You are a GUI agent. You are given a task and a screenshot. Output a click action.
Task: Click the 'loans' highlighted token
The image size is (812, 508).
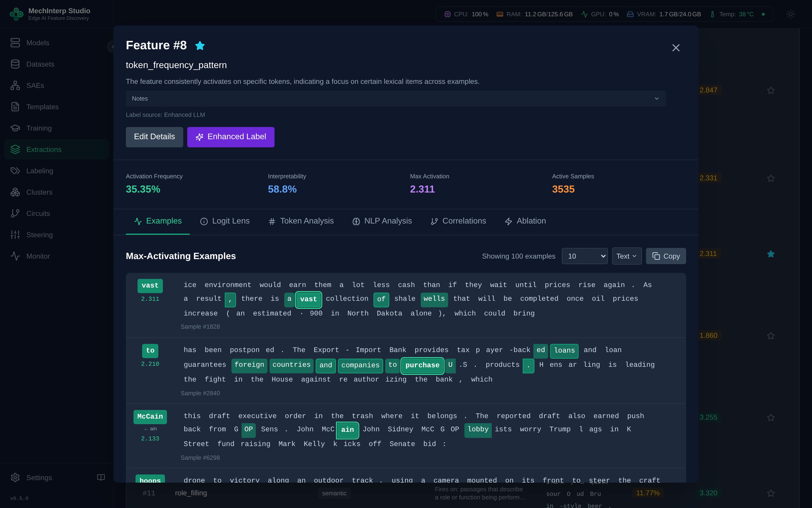(564, 351)
